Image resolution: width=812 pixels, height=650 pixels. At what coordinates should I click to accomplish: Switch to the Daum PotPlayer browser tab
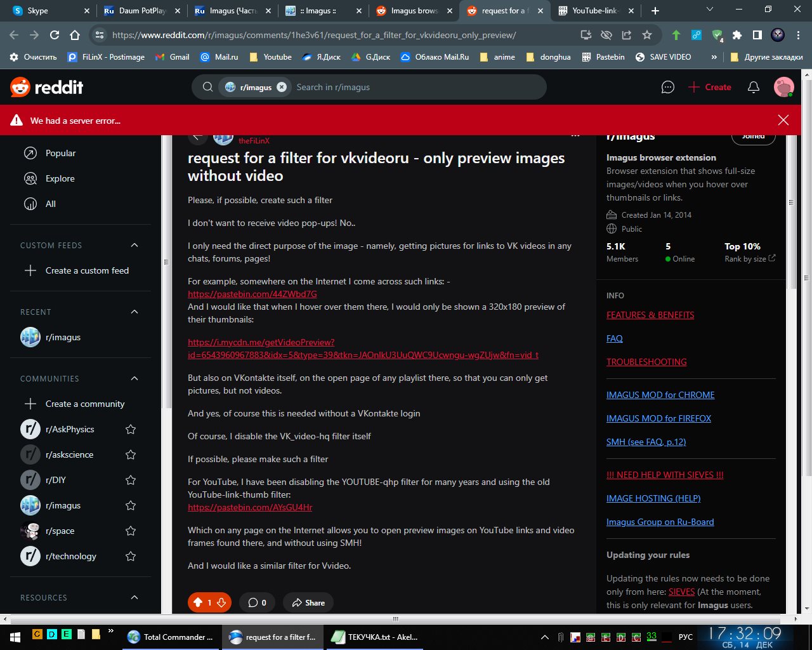143,11
